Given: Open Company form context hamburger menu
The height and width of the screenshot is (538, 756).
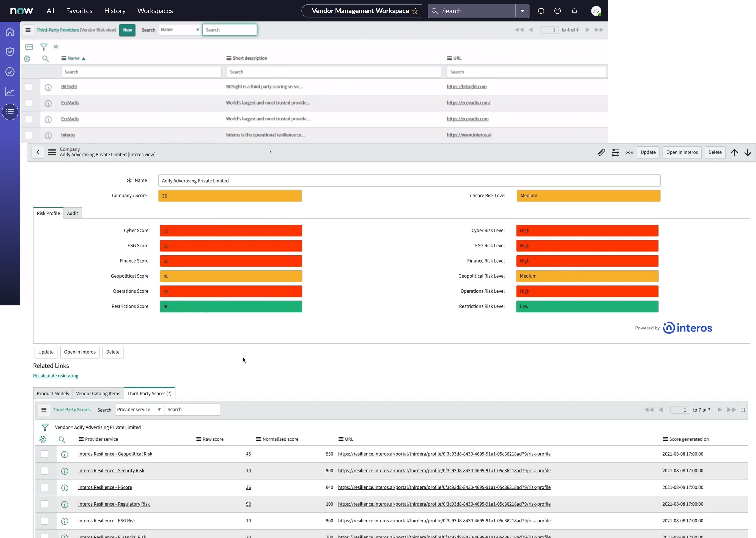Looking at the screenshot, I should pyautogui.click(x=52, y=152).
